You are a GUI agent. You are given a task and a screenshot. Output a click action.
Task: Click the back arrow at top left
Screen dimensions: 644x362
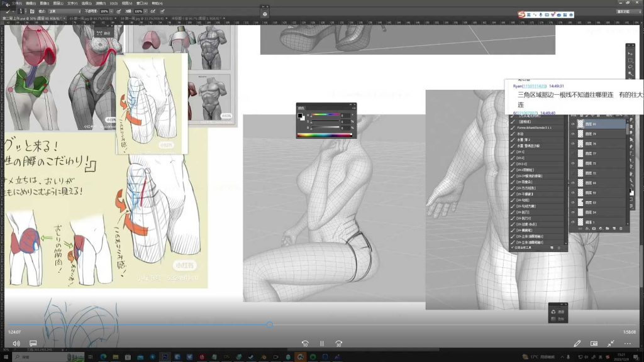pyautogui.click(x=7, y=4)
